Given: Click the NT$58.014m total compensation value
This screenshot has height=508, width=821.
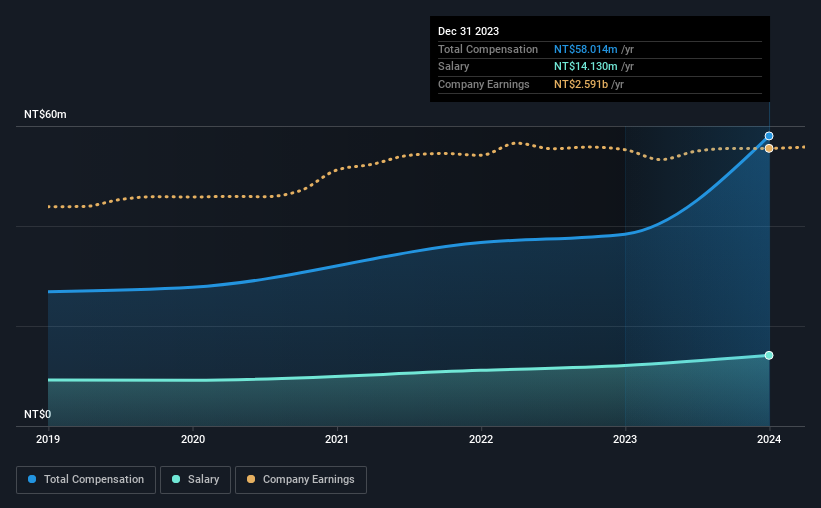Looking at the screenshot, I should click(x=585, y=49).
